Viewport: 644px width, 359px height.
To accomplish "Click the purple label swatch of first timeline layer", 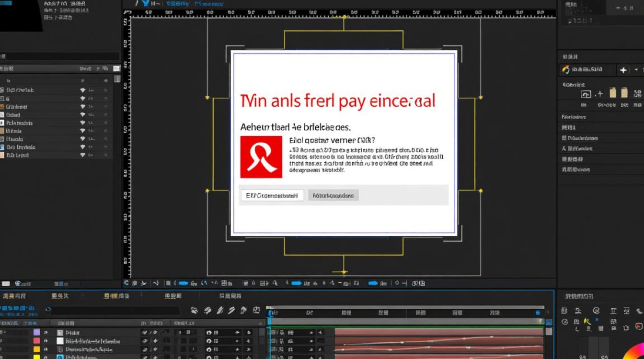I will pos(36,332).
